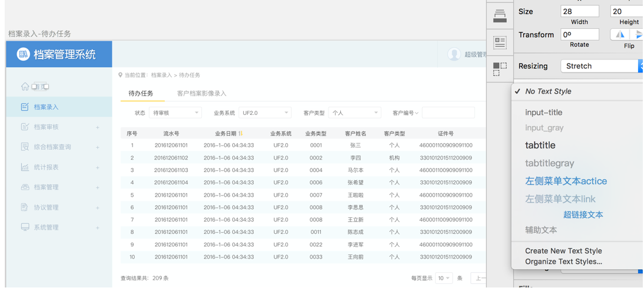Click the Rotate transform field

click(x=579, y=35)
